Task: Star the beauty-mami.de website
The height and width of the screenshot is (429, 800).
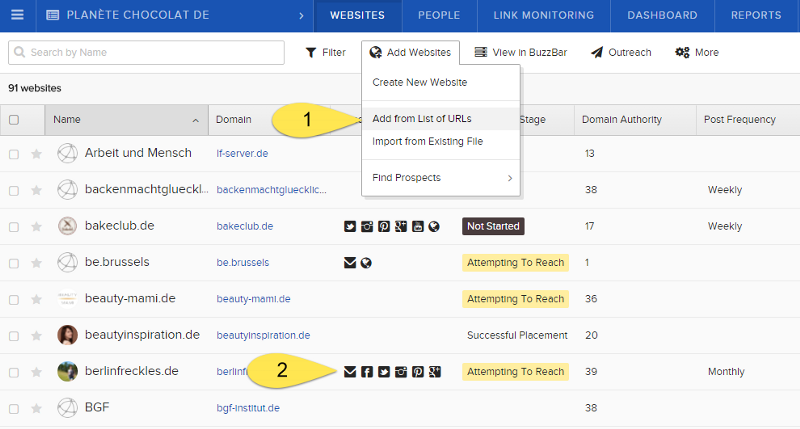Action: click(36, 299)
